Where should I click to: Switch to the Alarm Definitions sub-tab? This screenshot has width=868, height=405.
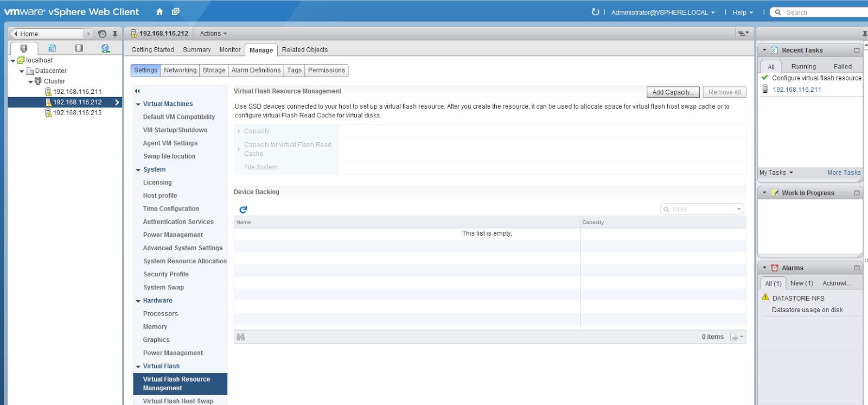pos(256,71)
